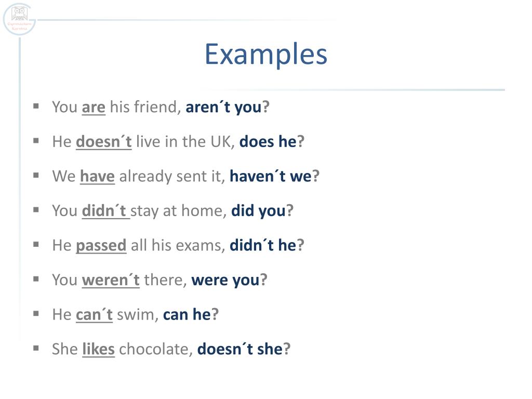The width and height of the screenshot is (532, 399).
Task: Click the bullet before 'We have already'
Action: pos(36,176)
